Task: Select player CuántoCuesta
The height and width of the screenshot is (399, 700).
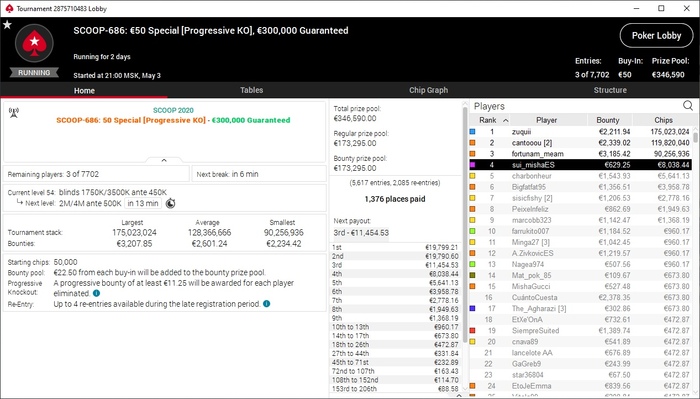Action: pyautogui.click(x=580, y=297)
